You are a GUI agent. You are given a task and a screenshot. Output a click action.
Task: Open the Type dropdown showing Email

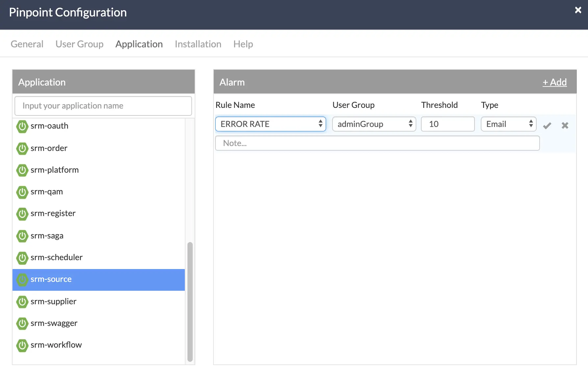(509, 124)
